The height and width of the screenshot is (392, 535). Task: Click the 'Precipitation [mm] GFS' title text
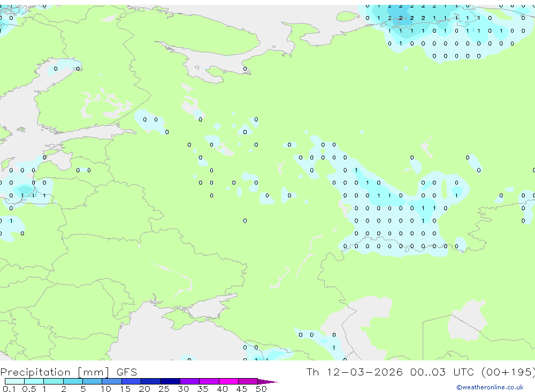click(x=68, y=372)
